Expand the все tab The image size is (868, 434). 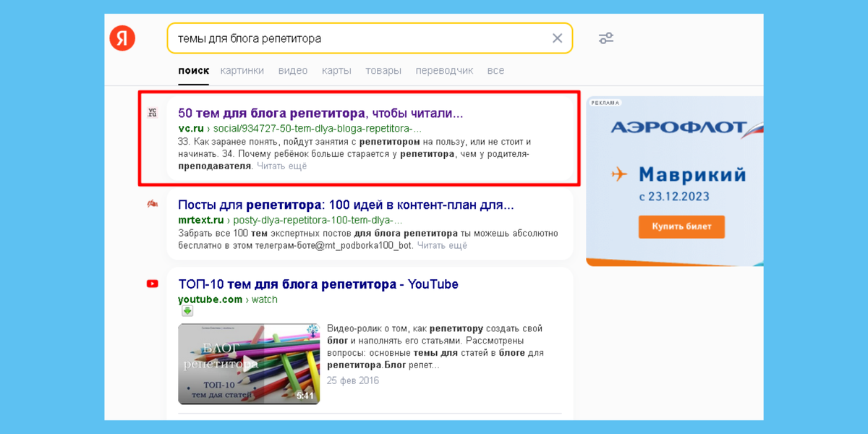(495, 71)
